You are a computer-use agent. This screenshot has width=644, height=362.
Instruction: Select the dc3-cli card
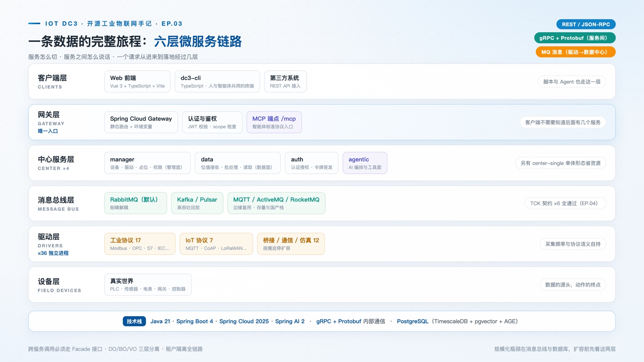click(217, 82)
